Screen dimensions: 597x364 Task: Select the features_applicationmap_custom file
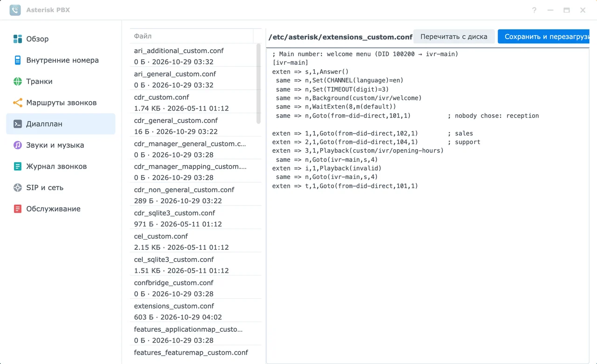[195, 334]
